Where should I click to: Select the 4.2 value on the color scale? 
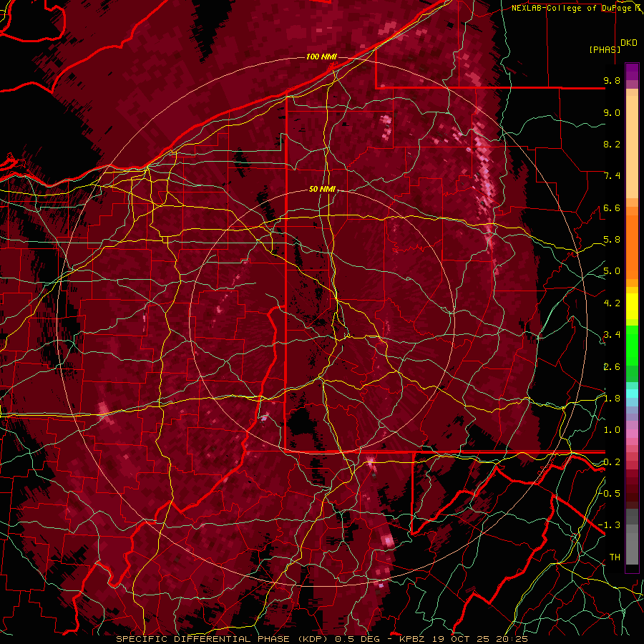612,303
